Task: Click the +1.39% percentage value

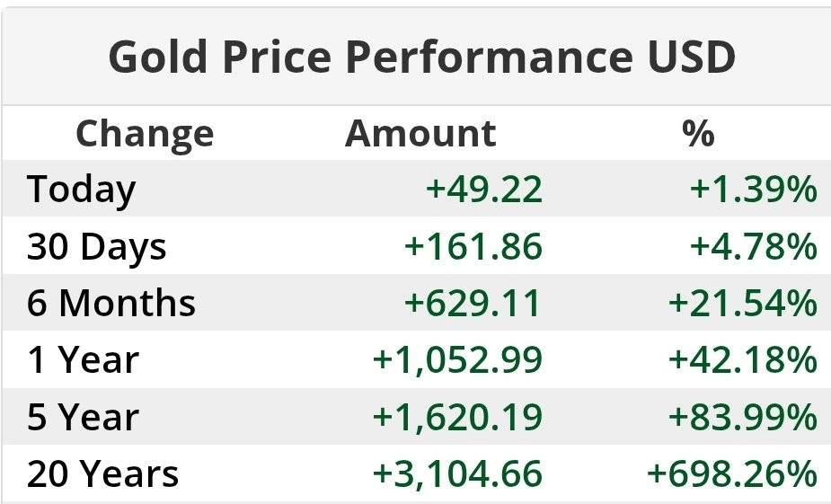Action: click(x=754, y=190)
